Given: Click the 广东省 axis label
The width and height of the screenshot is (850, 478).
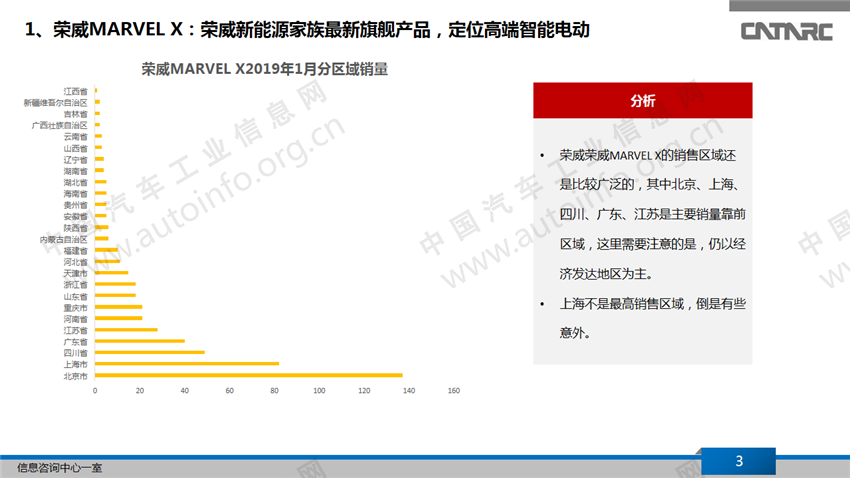Looking at the screenshot, I should click(75, 342).
